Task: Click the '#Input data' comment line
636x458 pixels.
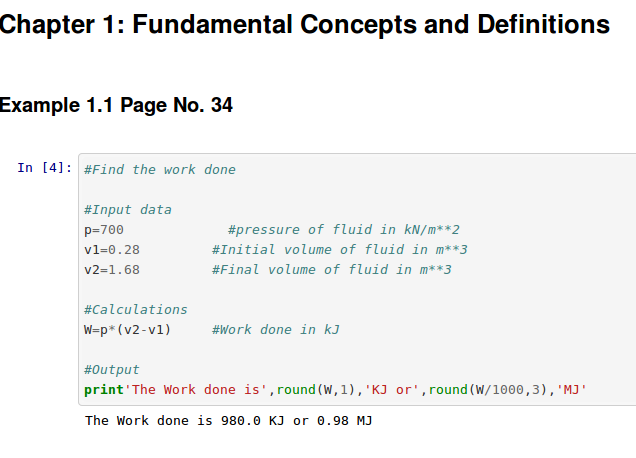Action: pyautogui.click(x=128, y=210)
